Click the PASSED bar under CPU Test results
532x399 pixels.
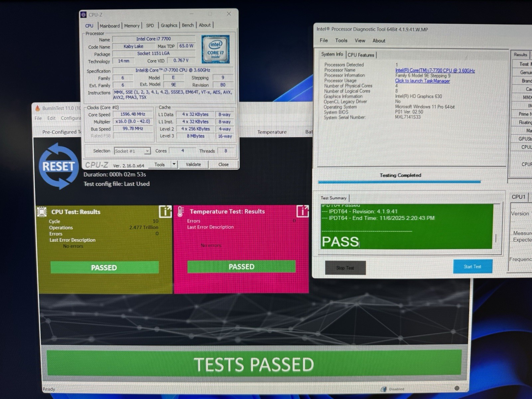104,267
